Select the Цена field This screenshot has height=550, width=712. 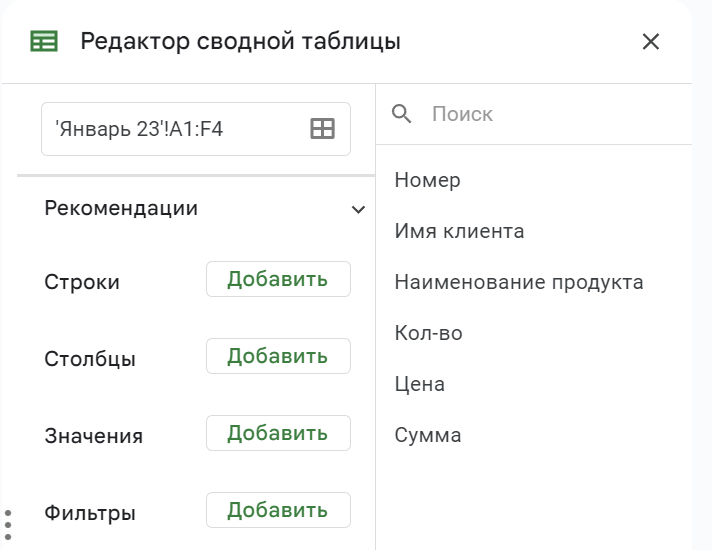click(419, 385)
